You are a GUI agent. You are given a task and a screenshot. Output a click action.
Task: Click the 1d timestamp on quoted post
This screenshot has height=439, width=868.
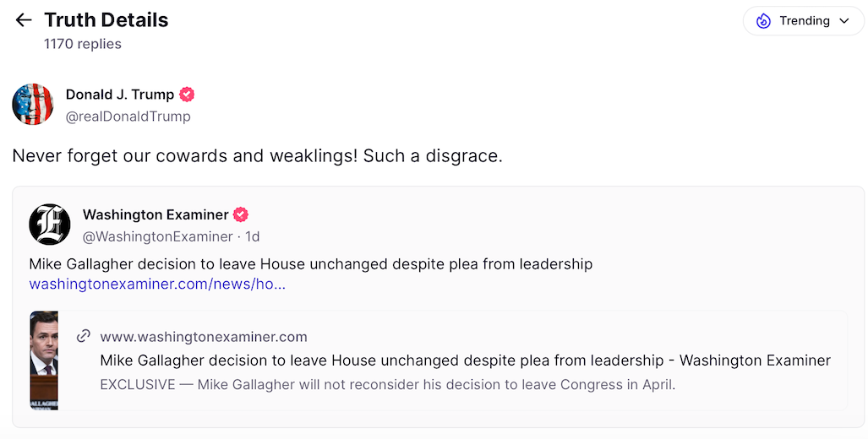[253, 236]
